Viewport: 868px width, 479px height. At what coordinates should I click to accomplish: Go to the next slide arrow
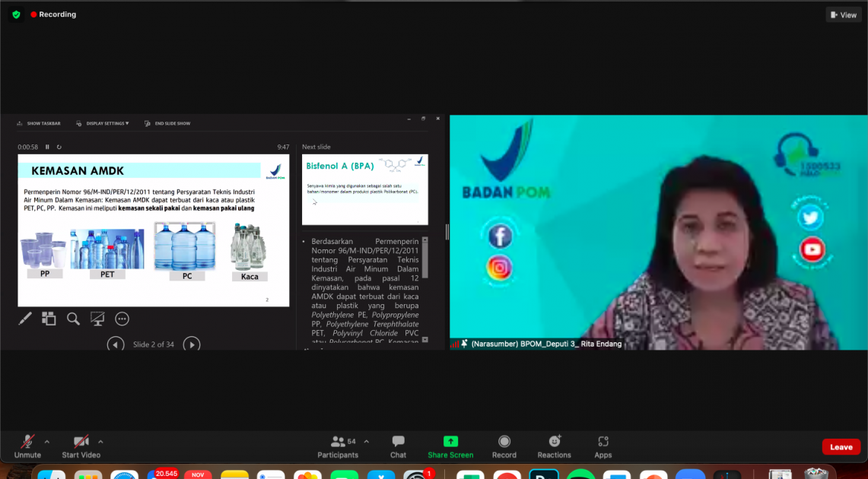(x=192, y=344)
